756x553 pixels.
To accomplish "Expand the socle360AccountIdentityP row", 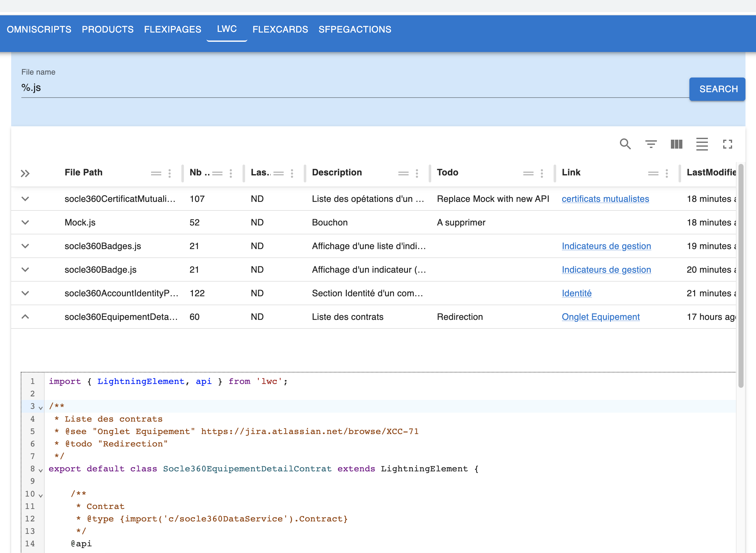I will [25, 293].
